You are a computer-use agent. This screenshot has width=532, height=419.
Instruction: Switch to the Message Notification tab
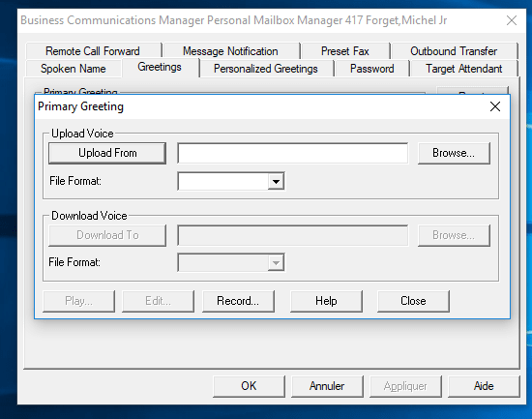pos(230,51)
